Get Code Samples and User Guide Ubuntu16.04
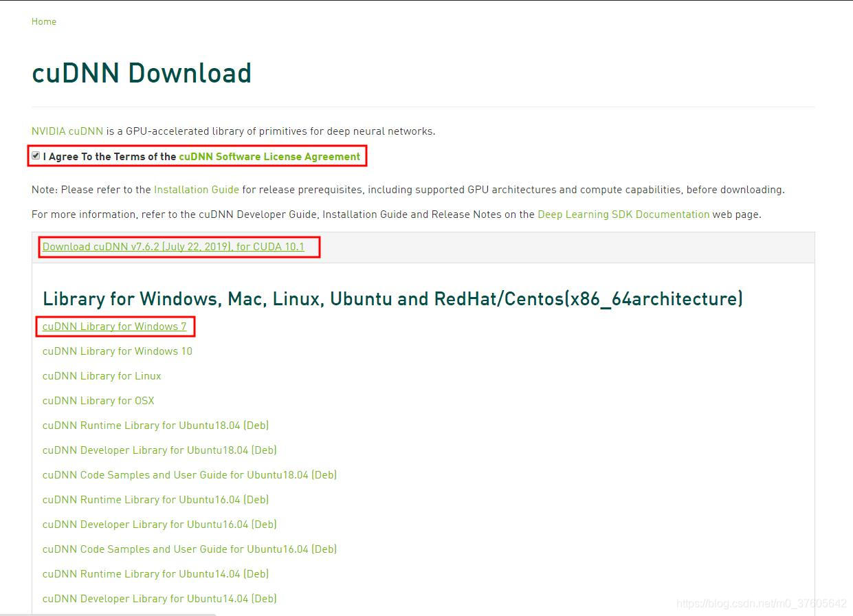Image resolution: width=853 pixels, height=616 pixels. tap(190, 549)
